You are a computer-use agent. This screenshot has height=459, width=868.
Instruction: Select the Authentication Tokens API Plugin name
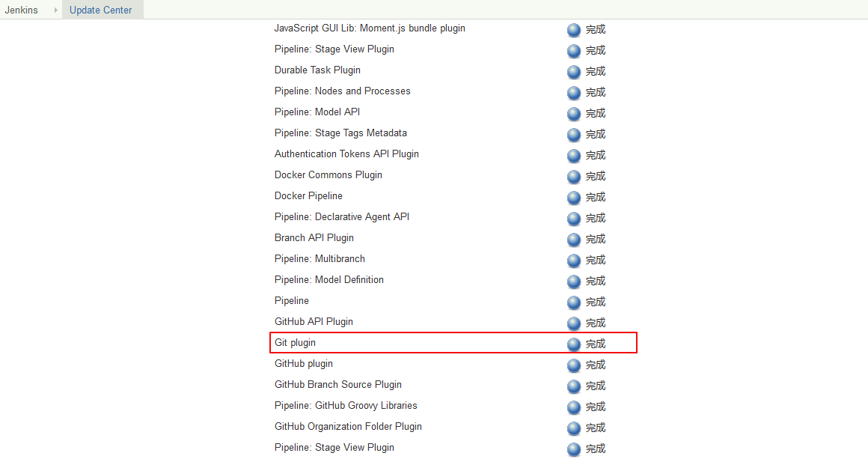pyautogui.click(x=346, y=154)
